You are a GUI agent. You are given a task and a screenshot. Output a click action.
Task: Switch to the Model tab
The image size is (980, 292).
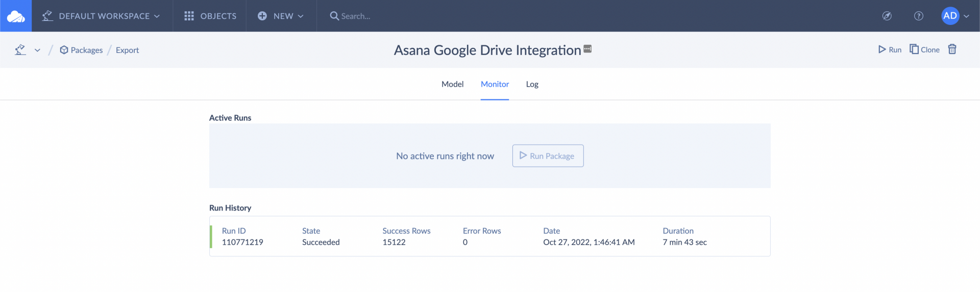[452, 84]
